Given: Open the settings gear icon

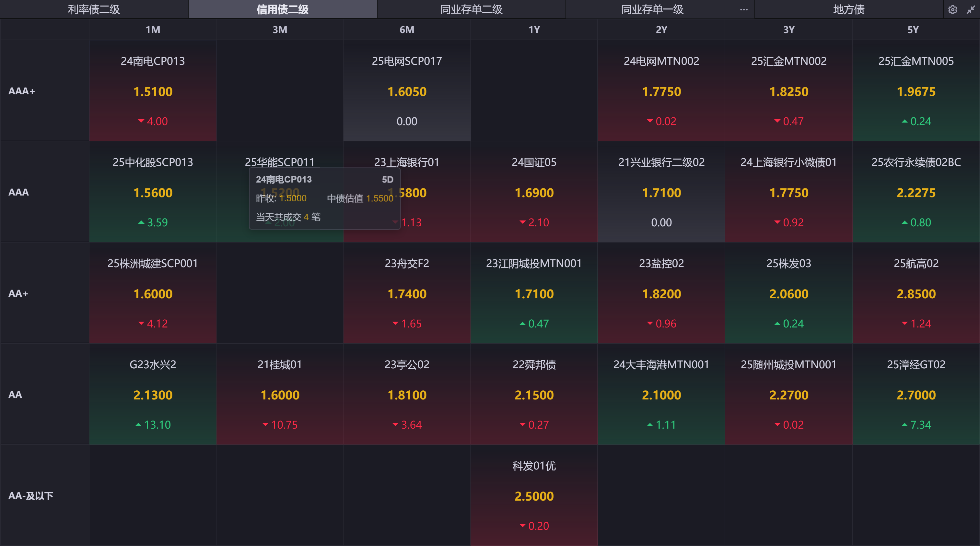Looking at the screenshot, I should point(952,9).
